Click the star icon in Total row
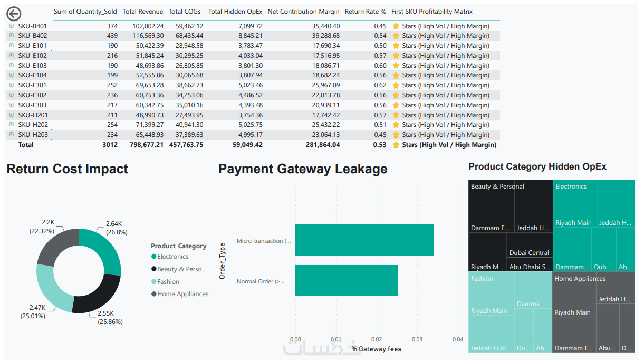Image resolution: width=644 pixels, height=363 pixels. (396, 144)
